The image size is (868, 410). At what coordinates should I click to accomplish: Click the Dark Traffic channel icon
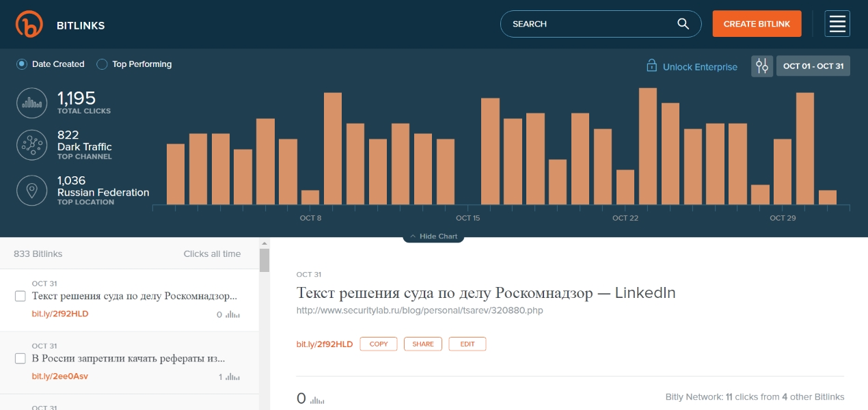31,145
